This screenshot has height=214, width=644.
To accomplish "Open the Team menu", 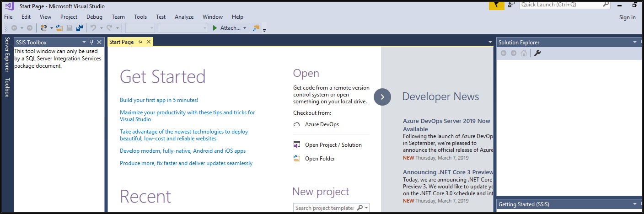I will click(118, 17).
